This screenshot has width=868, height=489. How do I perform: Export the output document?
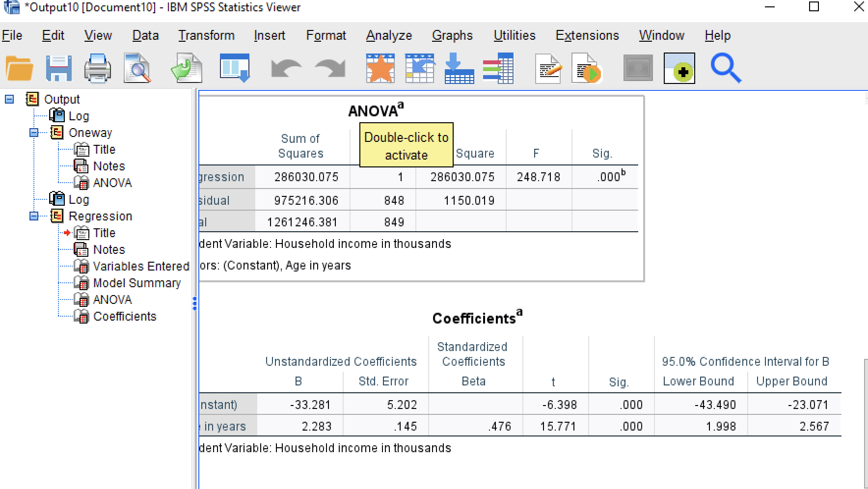click(187, 69)
